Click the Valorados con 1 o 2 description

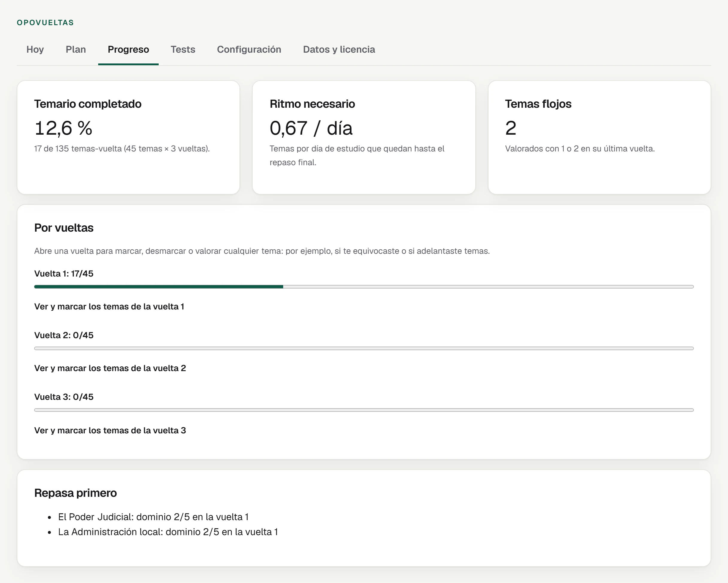click(580, 149)
